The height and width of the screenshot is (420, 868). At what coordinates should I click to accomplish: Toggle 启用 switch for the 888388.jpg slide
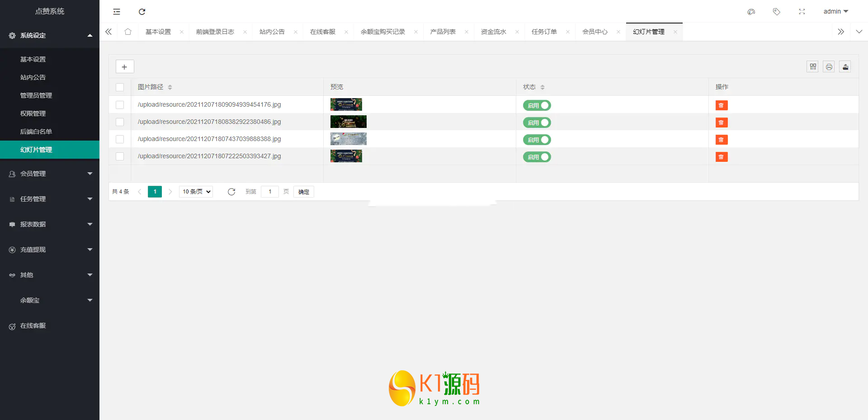click(x=537, y=140)
